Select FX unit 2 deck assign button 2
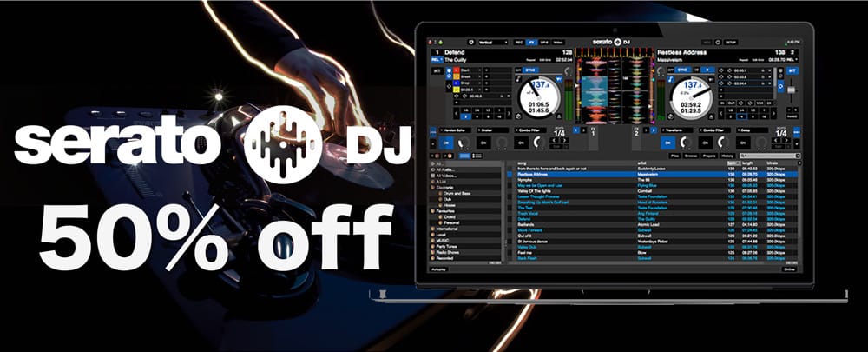This screenshot has height=352, width=868. (x=654, y=130)
